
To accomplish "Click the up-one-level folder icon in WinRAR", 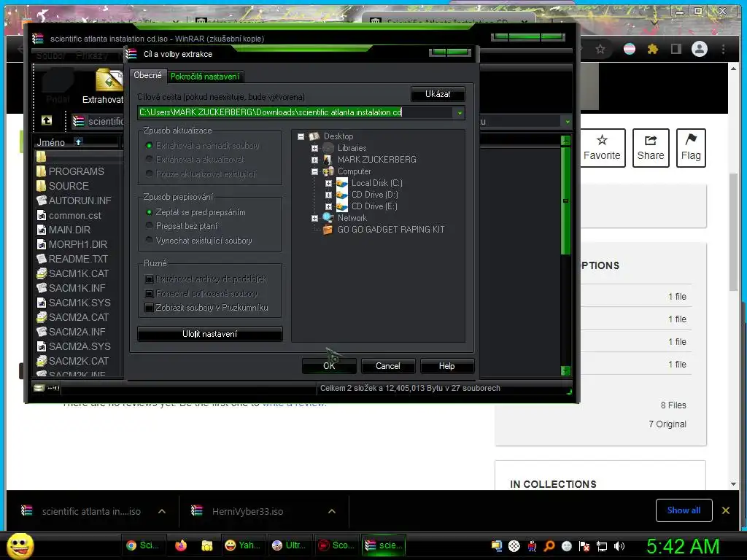I will [47, 120].
